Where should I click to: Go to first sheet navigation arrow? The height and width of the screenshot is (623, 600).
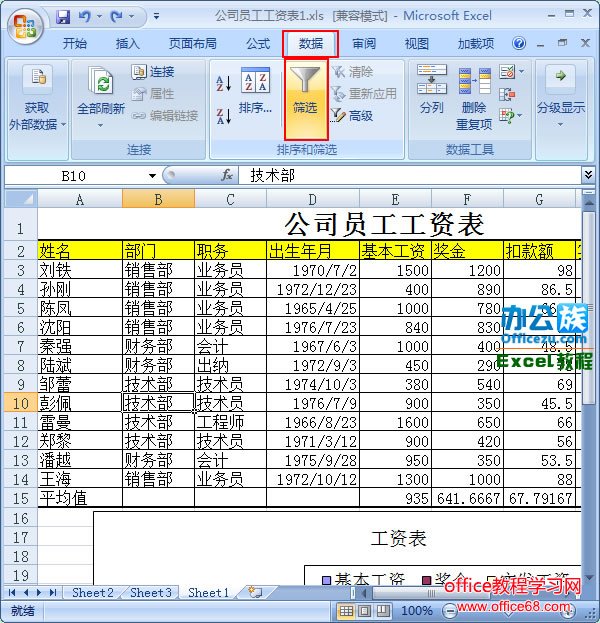point(12,592)
